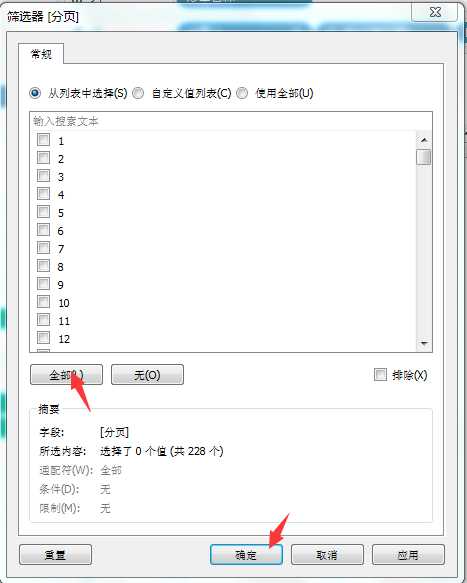
Task: Tick the checkbox next to 5
Action: [x=44, y=212]
